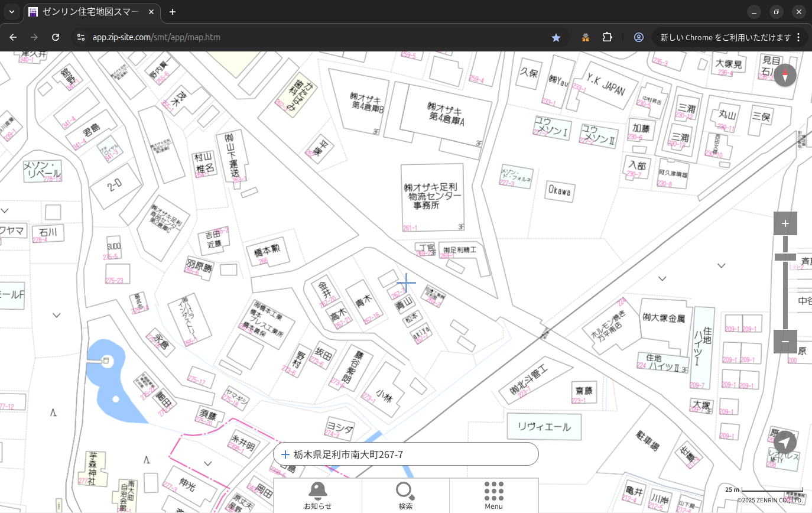Viewport: 812px width, 513px height.
Task: Click ㈱オザキ足利物流センター事務所 building
Action: (x=432, y=197)
